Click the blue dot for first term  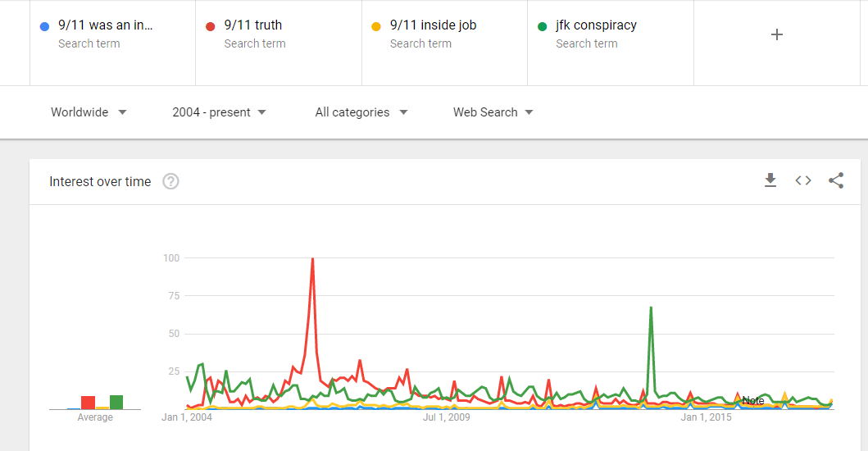44,26
